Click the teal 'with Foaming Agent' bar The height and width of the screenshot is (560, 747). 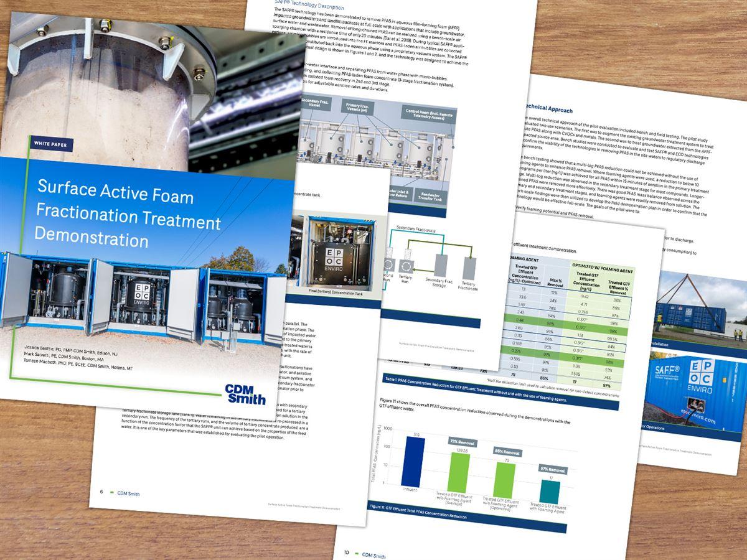549,492
